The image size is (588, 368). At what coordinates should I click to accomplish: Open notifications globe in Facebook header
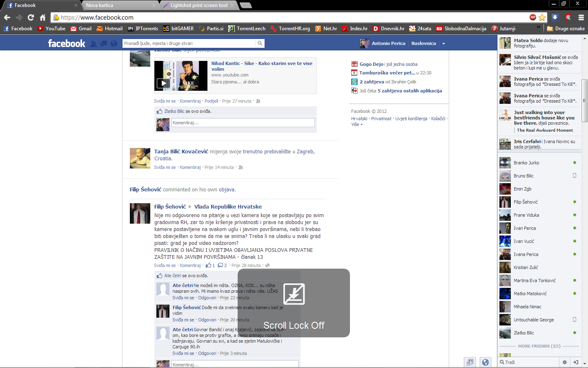click(114, 44)
